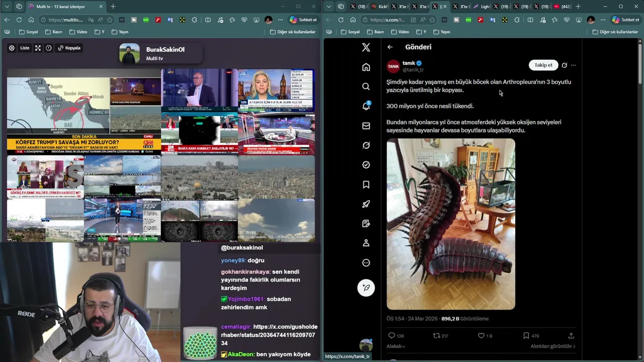Open a new tab in the left browser window
Image resolution: width=644 pixels, height=362 pixels.
(x=113, y=7)
